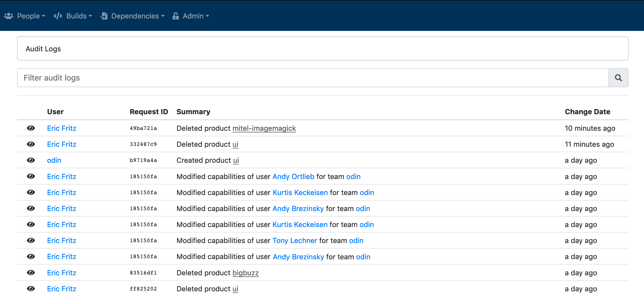Click the Admin unlock padlock icon
The height and width of the screenshot is (304, 644).
175,16
